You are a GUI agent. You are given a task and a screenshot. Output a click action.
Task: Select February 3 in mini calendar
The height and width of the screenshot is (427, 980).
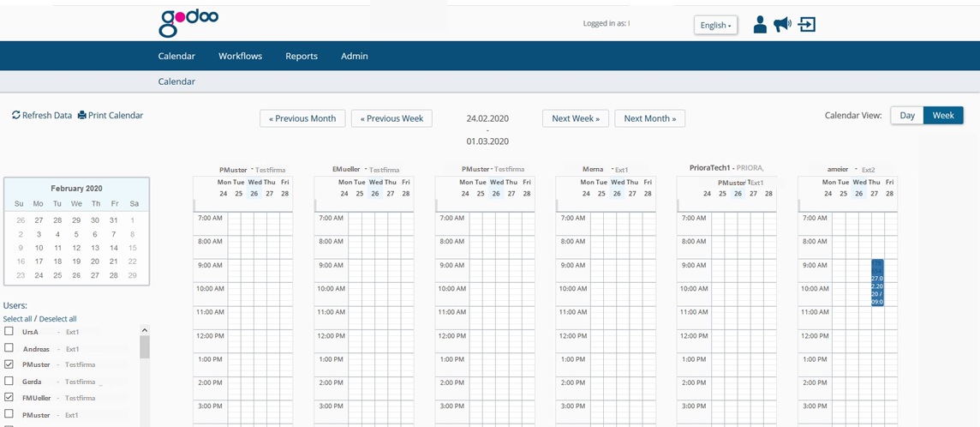pos(39,234)
